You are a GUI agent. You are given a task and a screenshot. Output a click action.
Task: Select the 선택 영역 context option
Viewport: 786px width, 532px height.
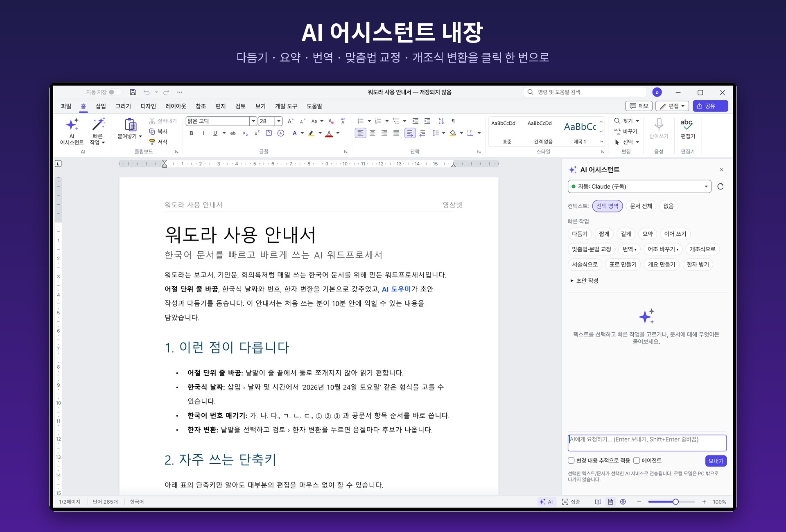608,206
